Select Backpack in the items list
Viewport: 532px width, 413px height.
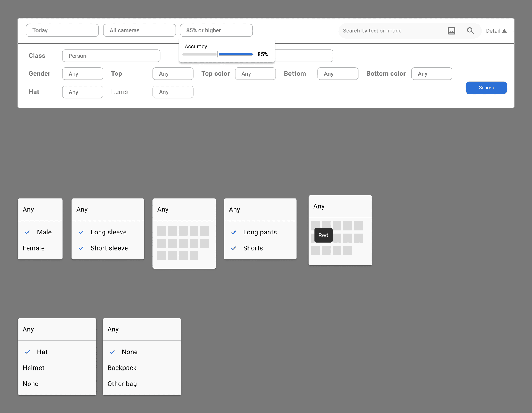[122, 368]
